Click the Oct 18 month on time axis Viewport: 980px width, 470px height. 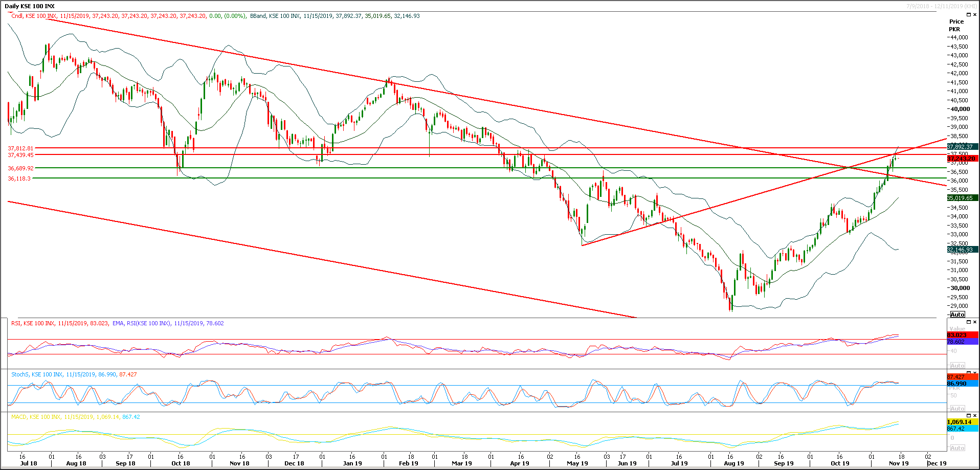(181, 463)
